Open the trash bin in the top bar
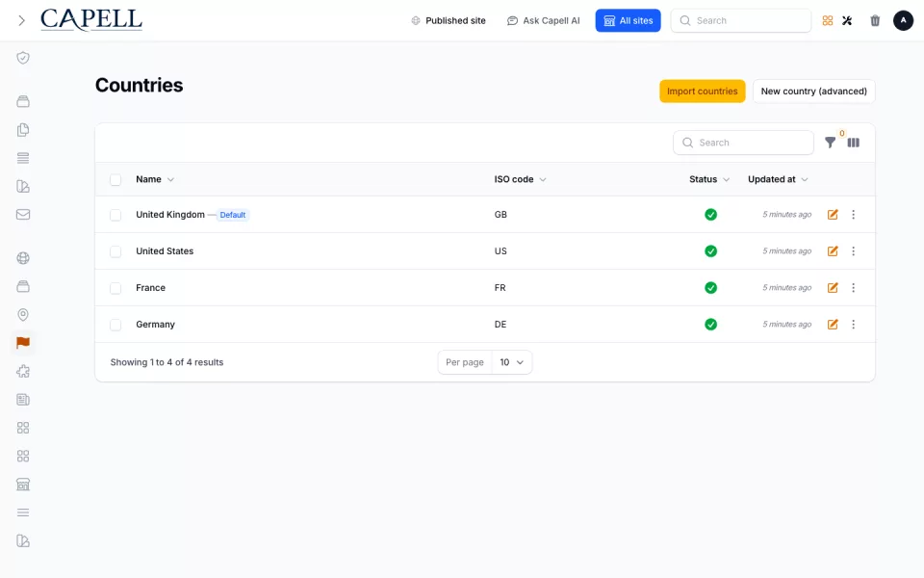Screen dimensions: 924x578 click(875, 20)
